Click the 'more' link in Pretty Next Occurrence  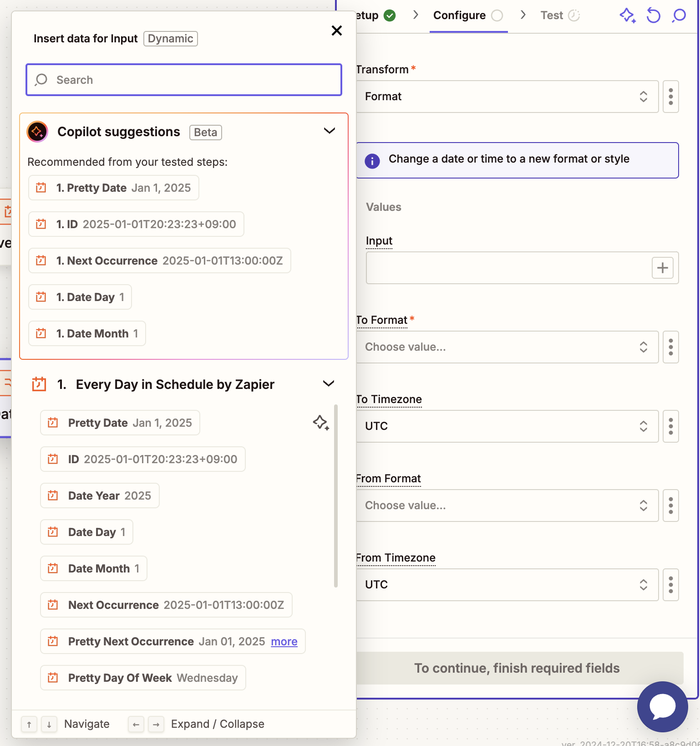284,641
